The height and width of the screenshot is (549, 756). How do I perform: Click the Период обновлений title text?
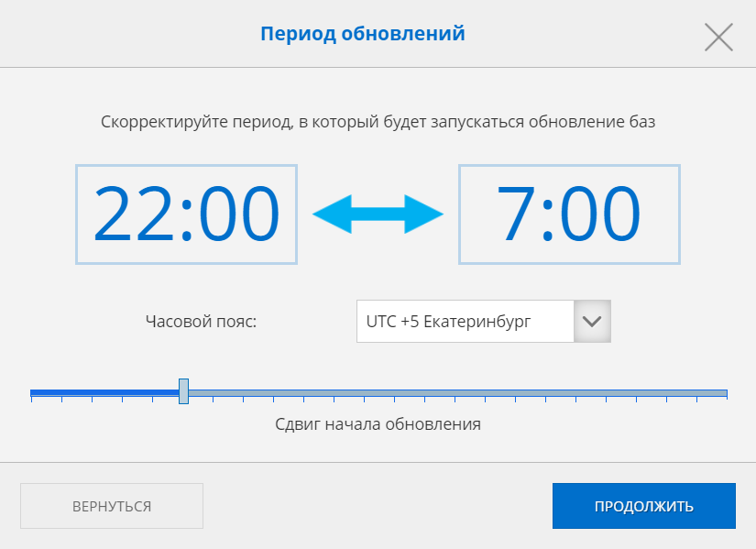[x=363, y=35]
